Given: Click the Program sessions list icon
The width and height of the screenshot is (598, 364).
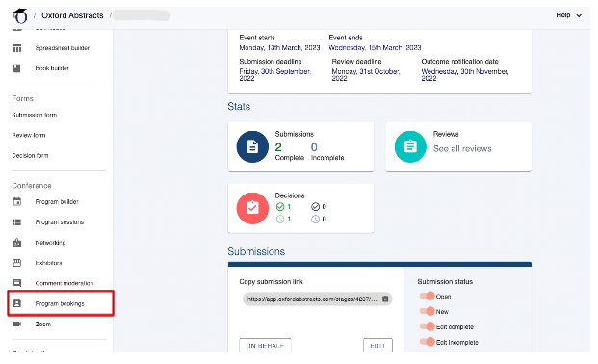Looking at the screenshot, I should tap(17, 222).
